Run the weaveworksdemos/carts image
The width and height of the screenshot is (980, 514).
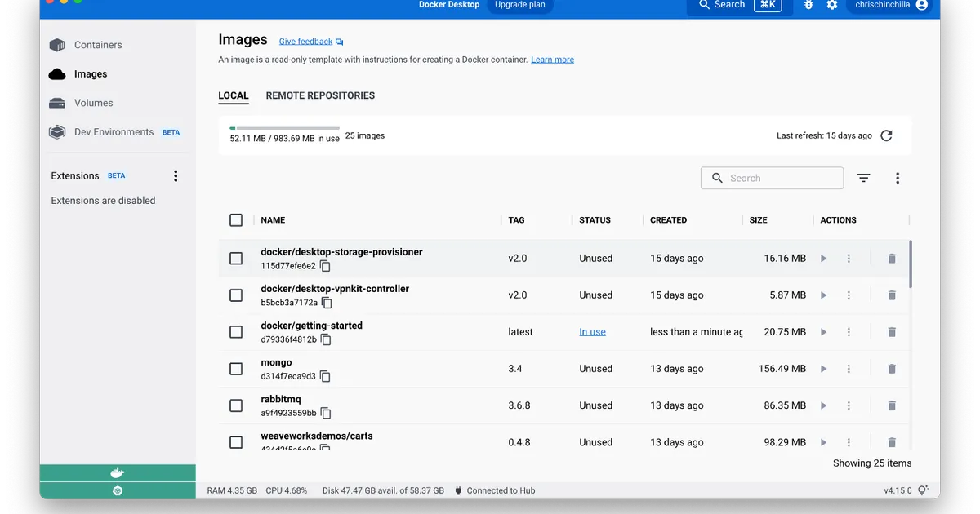click(823, 442)
